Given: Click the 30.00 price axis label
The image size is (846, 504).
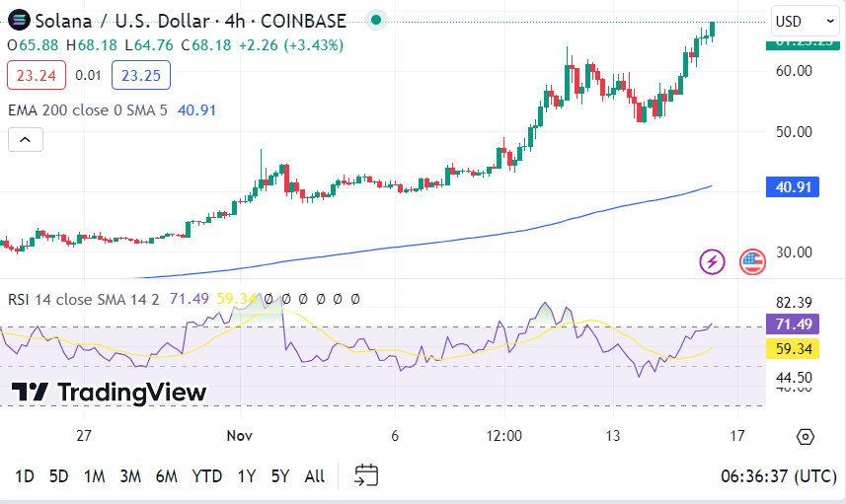Looking at the screenshot, I should pos(794,252).
